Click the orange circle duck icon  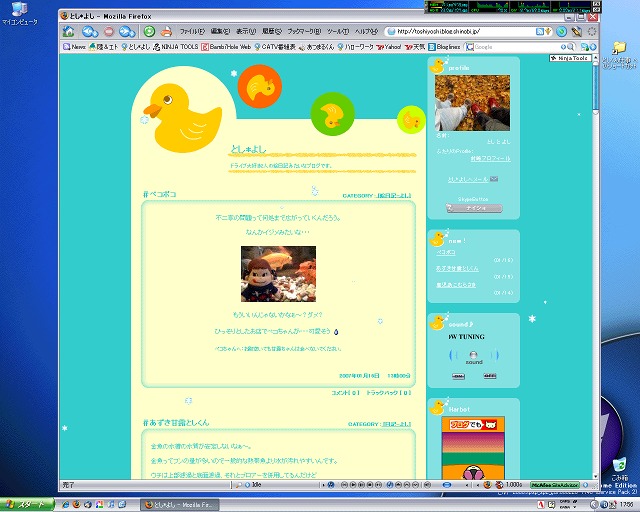tap(260, 86)
